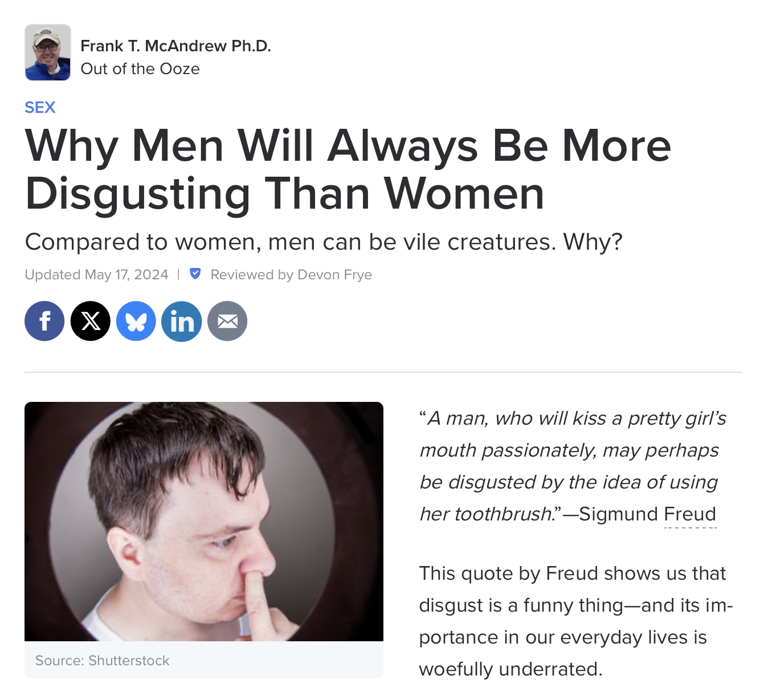Click the blue verified shield icon

[195, 274]
